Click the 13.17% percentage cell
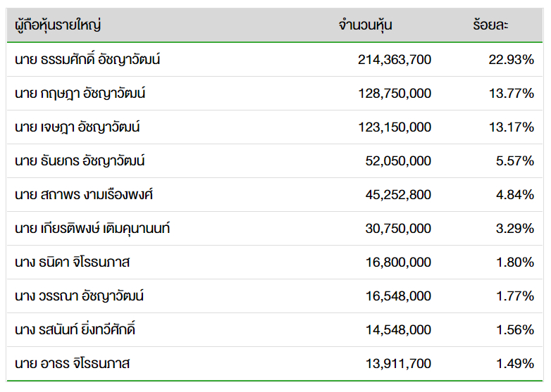Image resolution: width=551 pixels, height=392 pixels. (x=512, y=127)
